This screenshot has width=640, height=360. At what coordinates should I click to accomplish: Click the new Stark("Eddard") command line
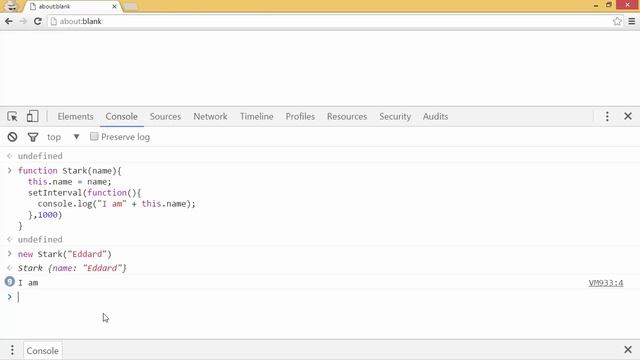64,254
